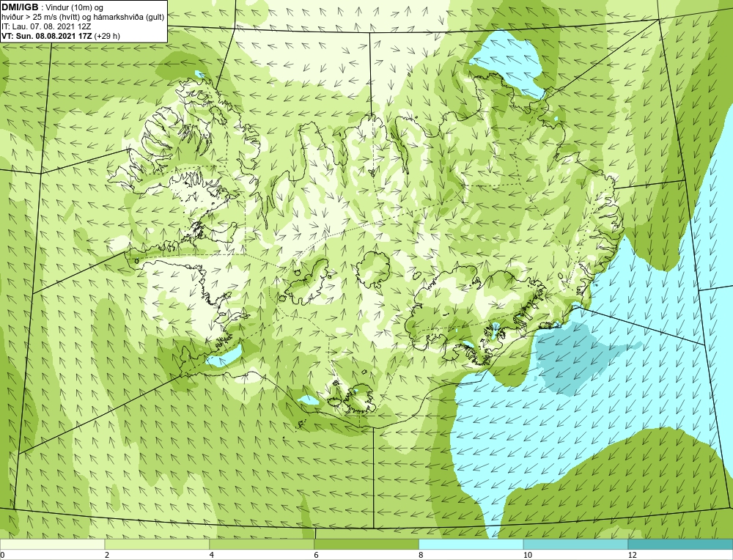Click the legend scale label "6"
733x560 pixels.
[x=317, y=555]
